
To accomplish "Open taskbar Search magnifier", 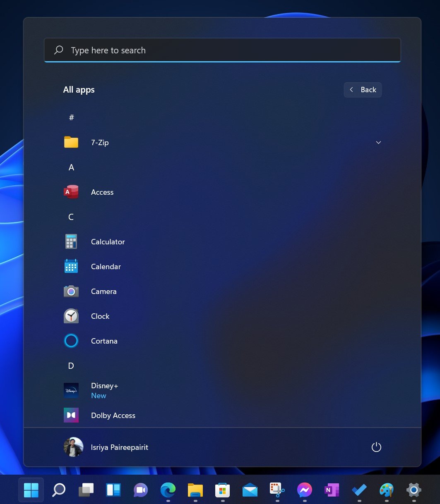I will tap(58, 490).
